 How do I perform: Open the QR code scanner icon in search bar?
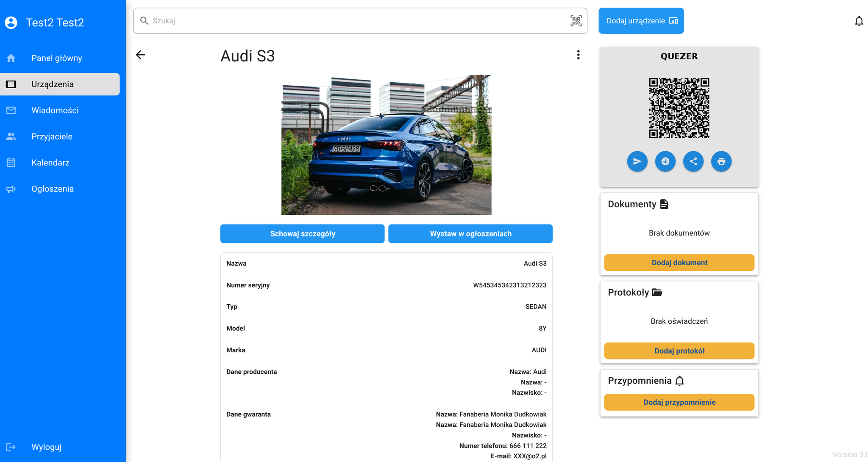pyautogui.click(x=576, y=21)
